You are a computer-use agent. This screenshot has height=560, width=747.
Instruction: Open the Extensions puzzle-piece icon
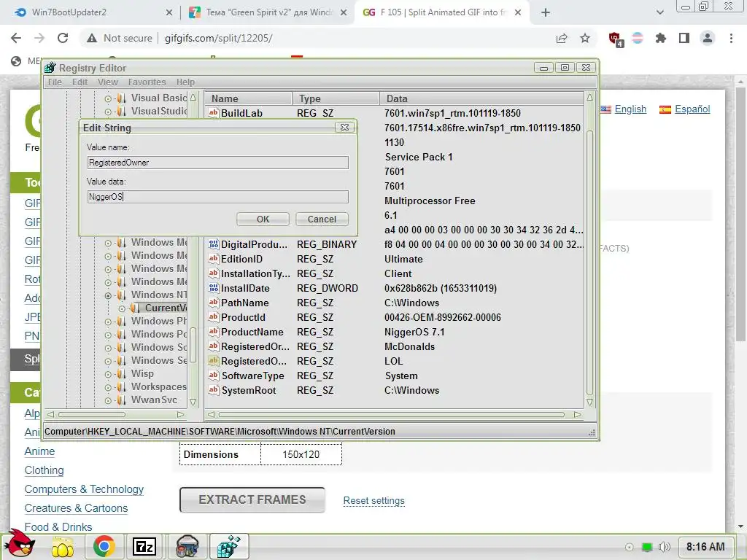(x=660, y=38)
